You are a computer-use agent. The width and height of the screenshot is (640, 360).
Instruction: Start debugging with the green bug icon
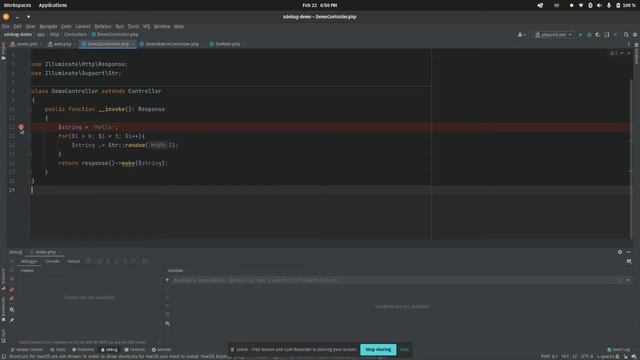tap(589, 35)
